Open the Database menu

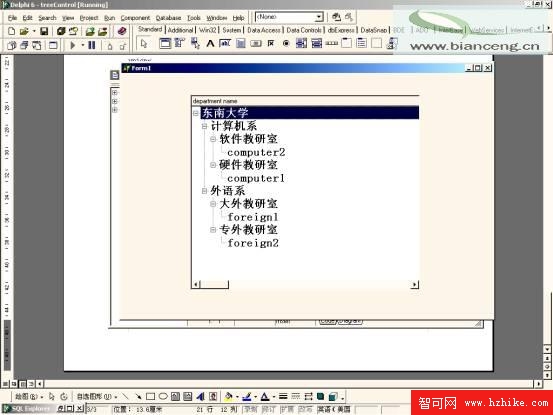(168, 18)
